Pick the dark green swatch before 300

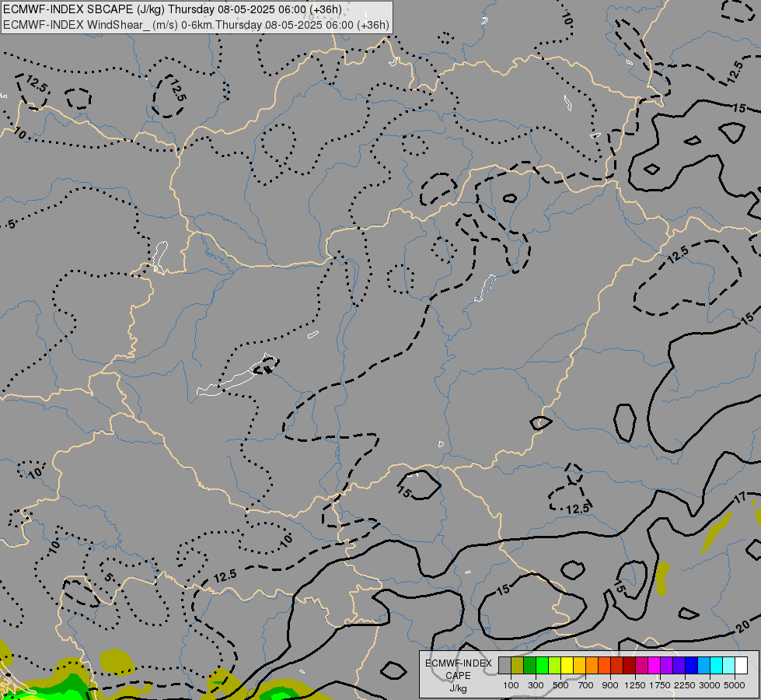click(529, 665)
